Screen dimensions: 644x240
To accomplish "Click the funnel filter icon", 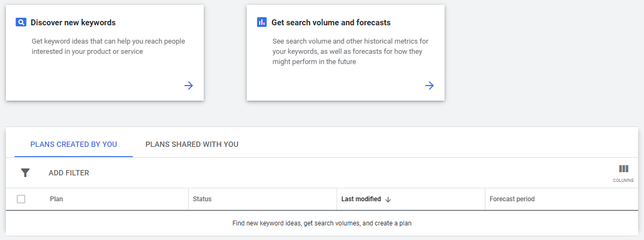I will pyautogui.click(x=25, y=173).
